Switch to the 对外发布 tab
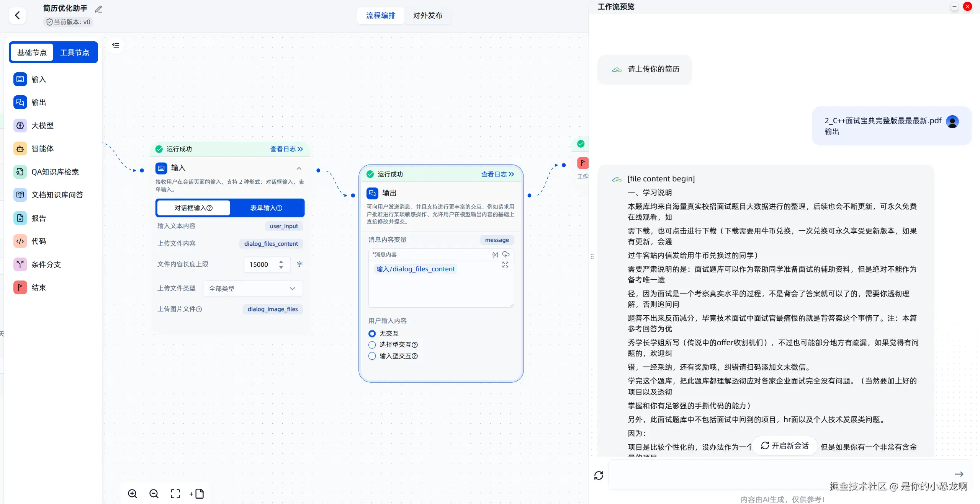The image size is (980, 504). click(427, 15)
